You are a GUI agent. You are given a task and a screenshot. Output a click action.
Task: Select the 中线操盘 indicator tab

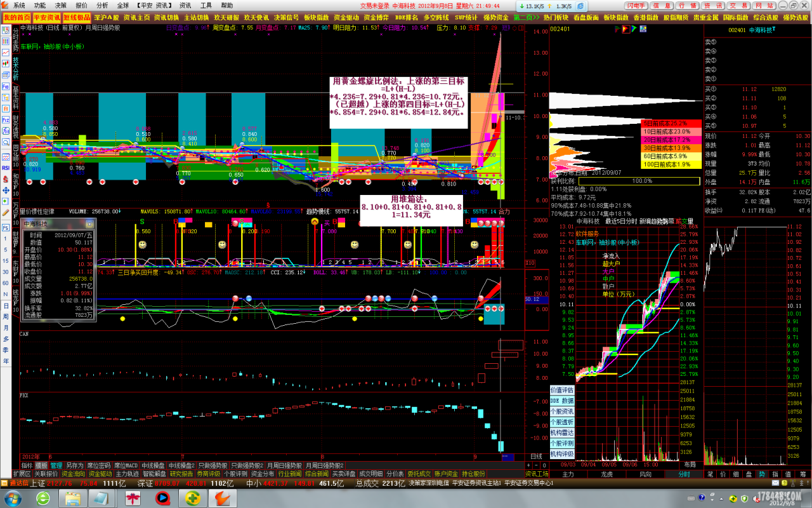[x=154, y=465]
